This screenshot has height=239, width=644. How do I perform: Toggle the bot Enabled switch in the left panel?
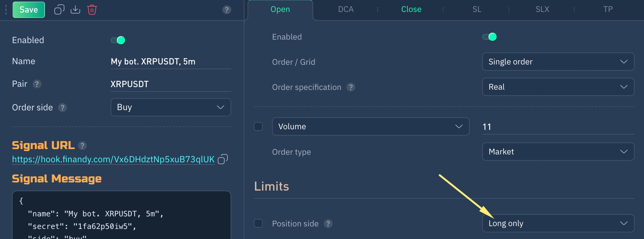pyautogui.click(x=118, y=40)
